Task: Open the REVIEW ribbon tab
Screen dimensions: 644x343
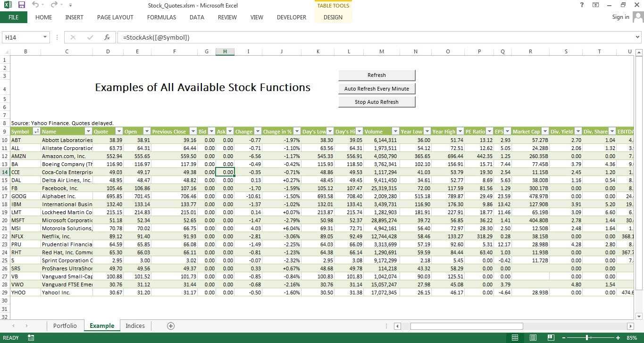Action: [227, 17]
